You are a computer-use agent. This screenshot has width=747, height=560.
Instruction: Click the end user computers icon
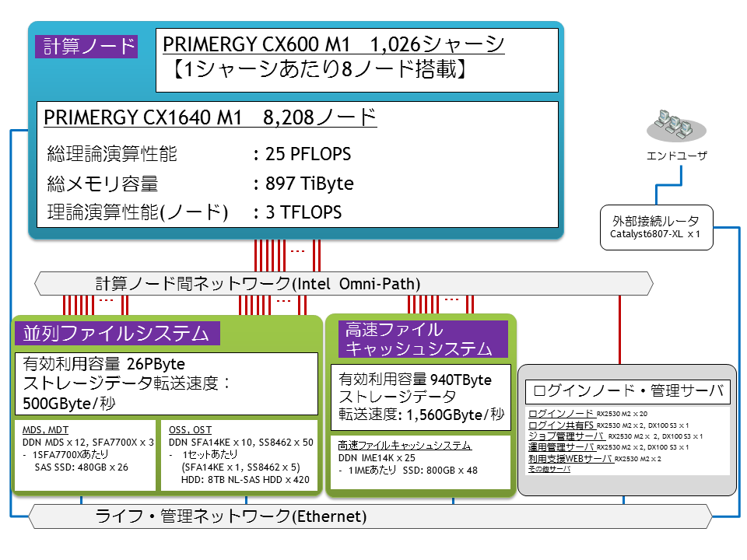tap(675, 126)
